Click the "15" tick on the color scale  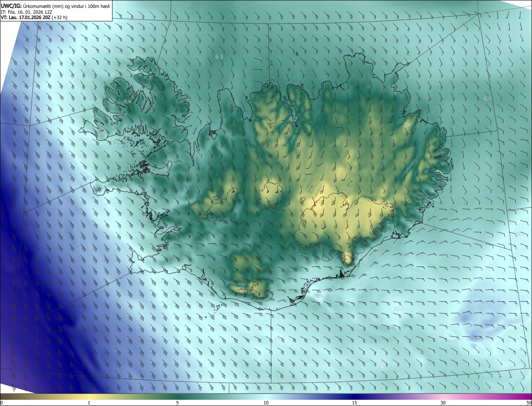(x=355, y=403)
